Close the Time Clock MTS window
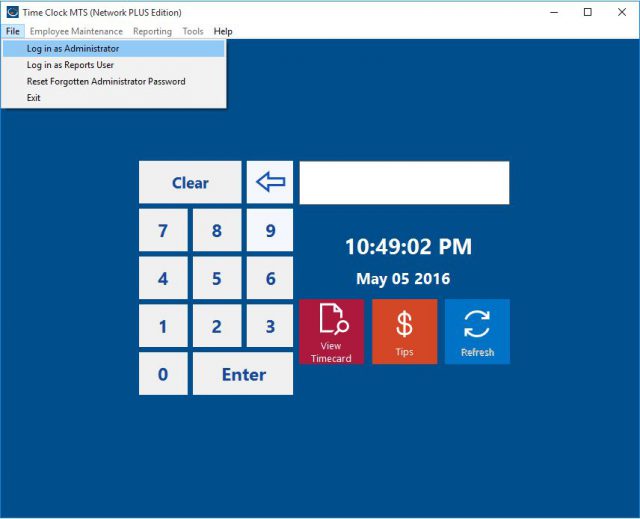 [622, 12]
